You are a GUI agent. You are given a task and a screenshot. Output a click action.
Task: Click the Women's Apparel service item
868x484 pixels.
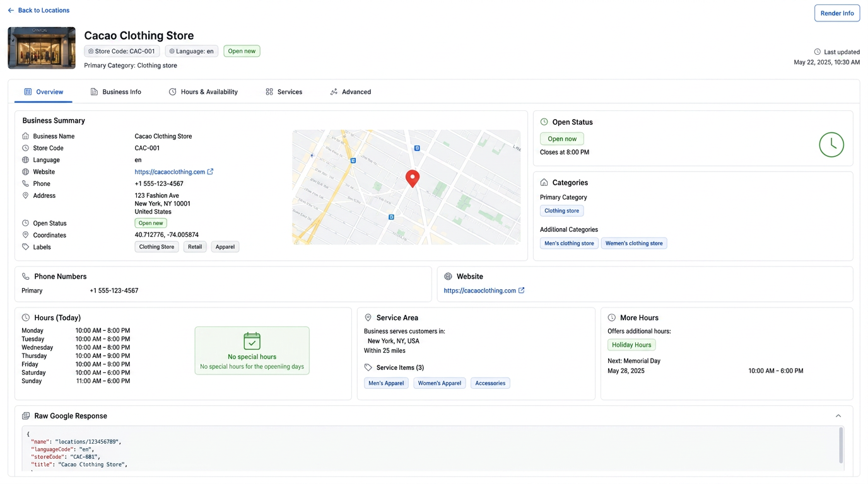[439, 383]
